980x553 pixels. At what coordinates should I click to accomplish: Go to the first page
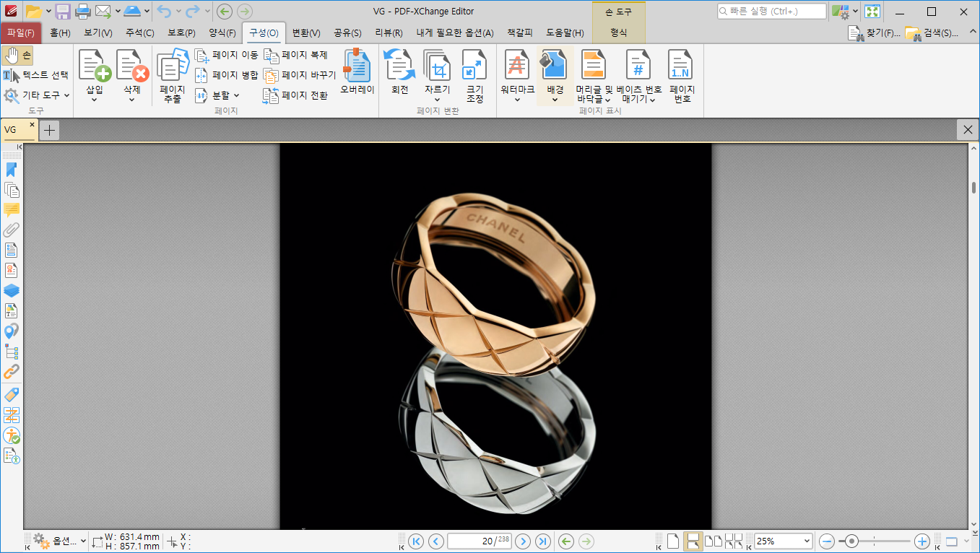click(x=416, y=541)
